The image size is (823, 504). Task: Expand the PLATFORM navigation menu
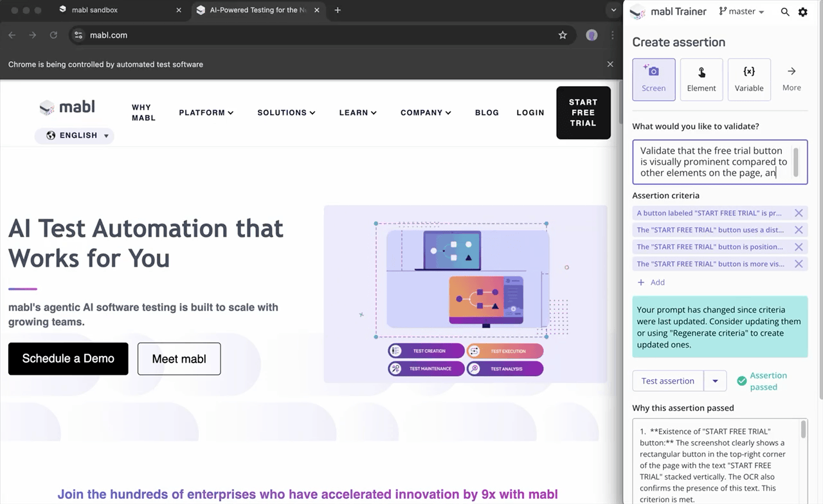coord(206,113)
